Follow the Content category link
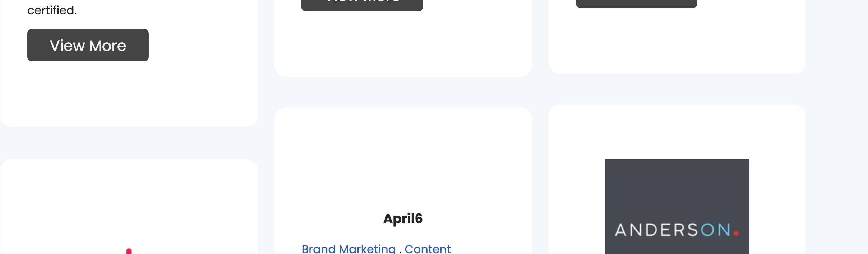Image resolution: width=868 pixels, height=254 pixels. tap(428, 249)
